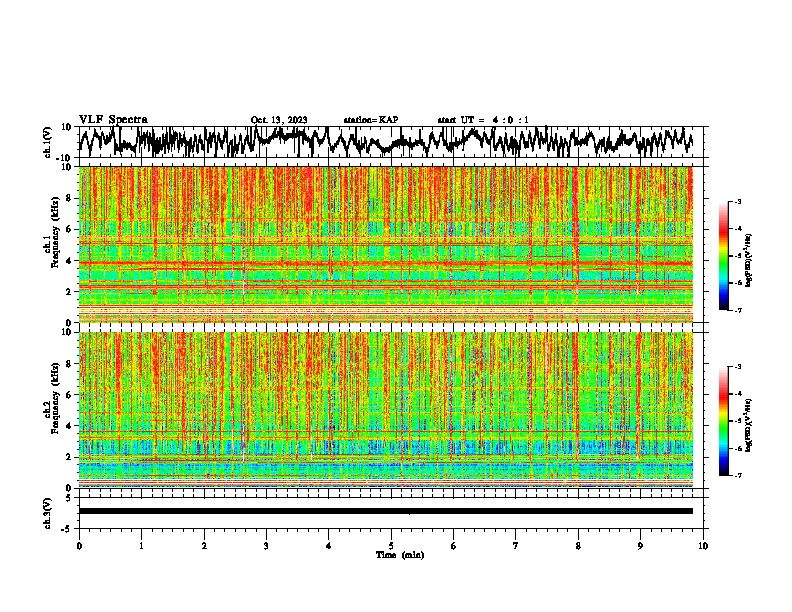Click the ch.1 color bar axis title text
The height and width of the screenshot is (612, 792).
(x=750, y=261)
